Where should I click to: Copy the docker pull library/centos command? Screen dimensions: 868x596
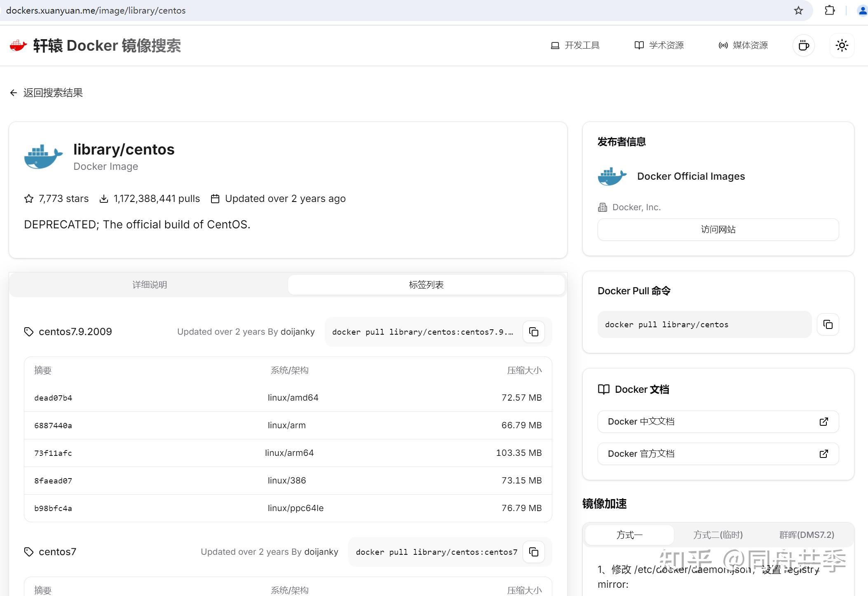pyautogui.click(x=828, y=324)
